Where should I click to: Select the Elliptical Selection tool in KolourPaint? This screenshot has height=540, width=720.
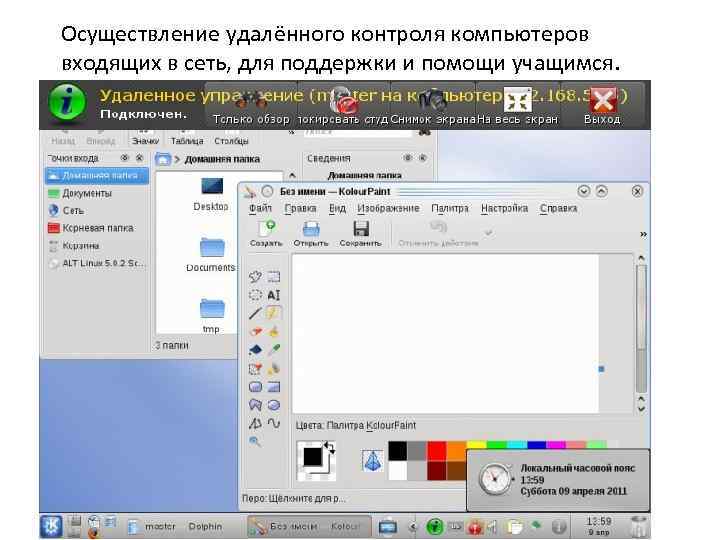pyautogui.click(x=255, y=295)
